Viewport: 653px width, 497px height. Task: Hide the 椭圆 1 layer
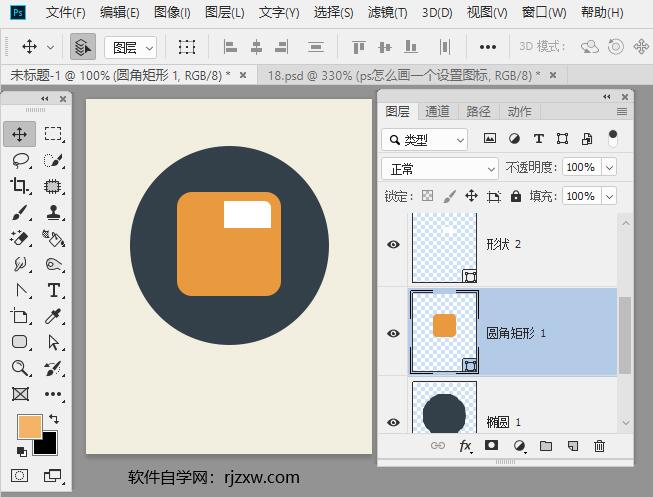tap(393, 422)
